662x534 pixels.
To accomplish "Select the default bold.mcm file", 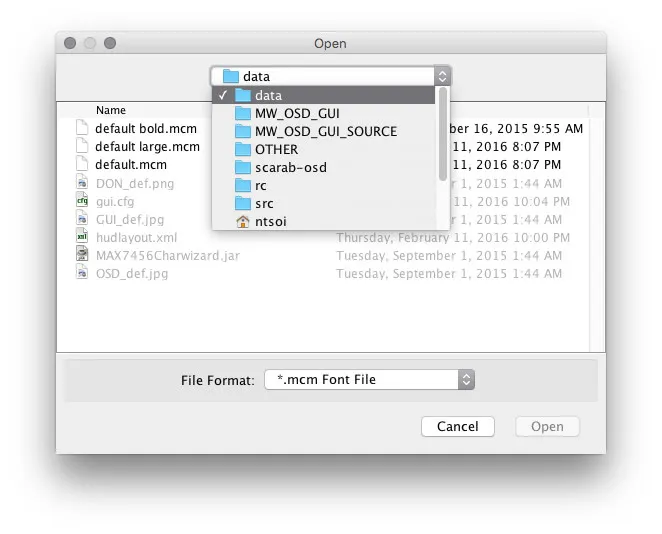I will (145, 128).
